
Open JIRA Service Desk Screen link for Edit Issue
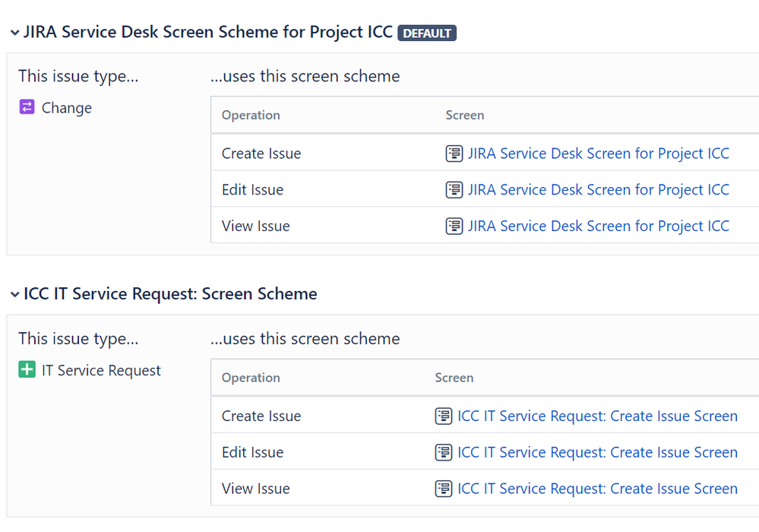[598, 190]
